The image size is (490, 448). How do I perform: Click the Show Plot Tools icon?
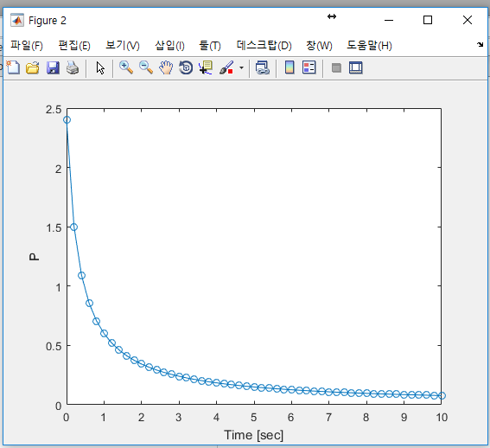pos(356,67)
